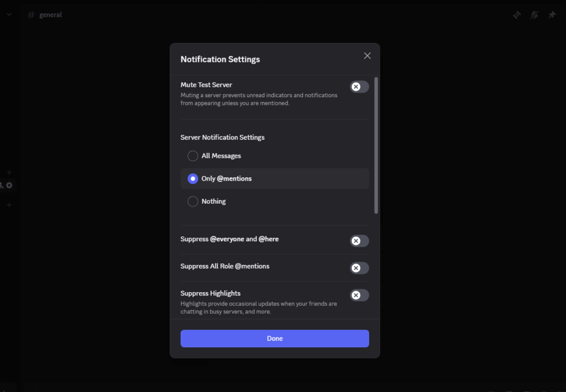The image size is (566, 392).
Task: Click the Explore servers plus icon
Action: point(9,205)
